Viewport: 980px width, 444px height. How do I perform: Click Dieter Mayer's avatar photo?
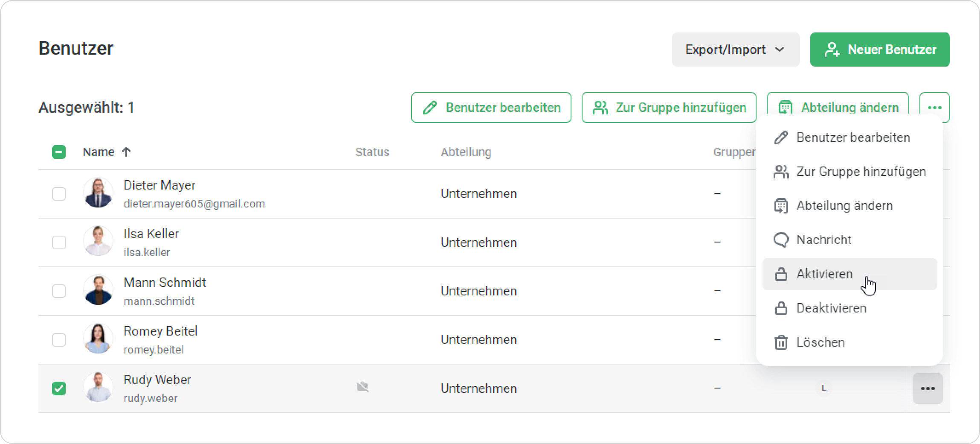[x=98, y=193]
